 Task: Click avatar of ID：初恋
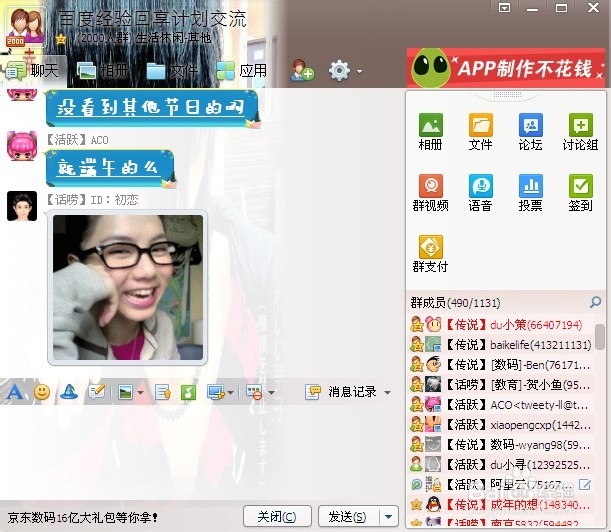[22, 206]
